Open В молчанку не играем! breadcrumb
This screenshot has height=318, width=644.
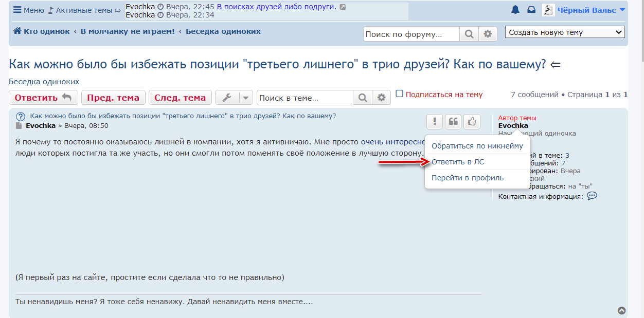(128, 31)
